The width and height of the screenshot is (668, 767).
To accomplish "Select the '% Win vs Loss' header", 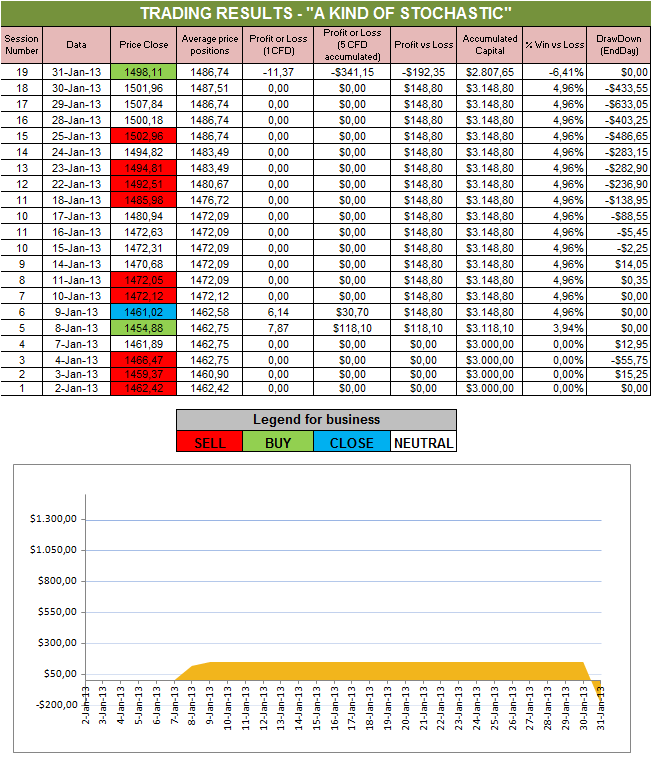I will (x=555, y=45).
